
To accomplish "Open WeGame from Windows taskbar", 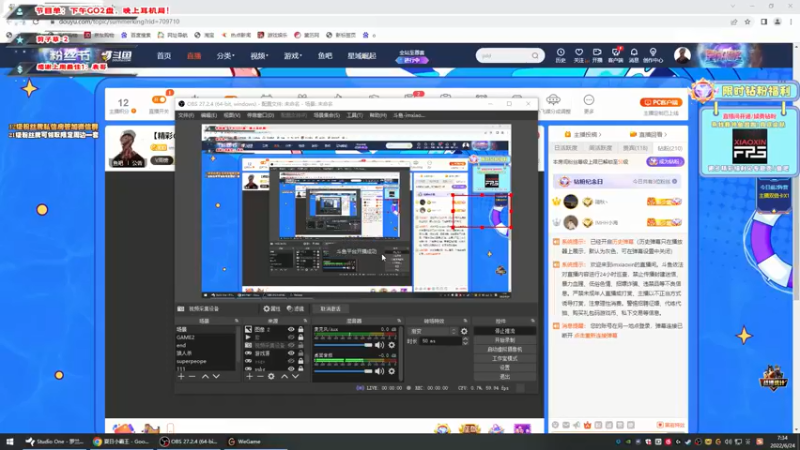I will 244,442.
